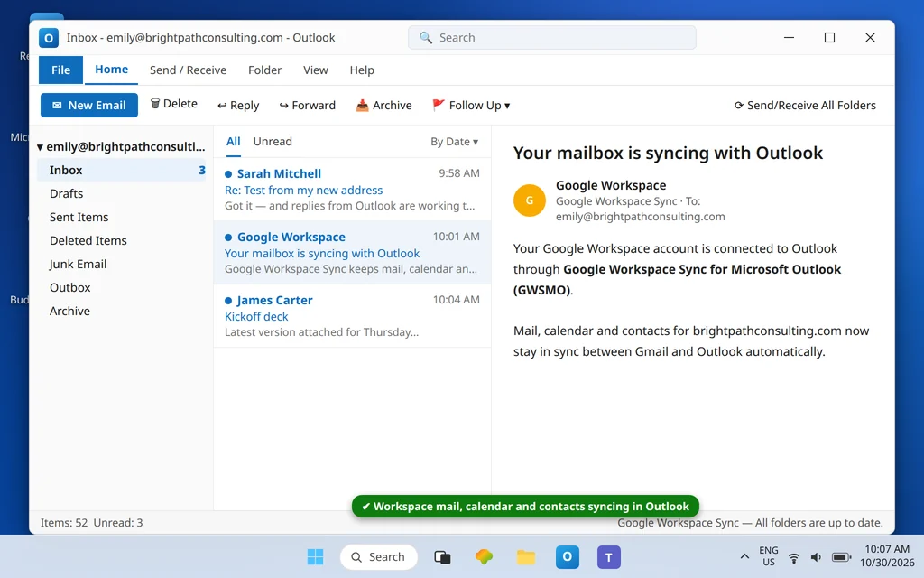The height and width of the screenshot is (578, 924).
Task: Open File Explorer from the taskbar
Action: click(526, 556)
